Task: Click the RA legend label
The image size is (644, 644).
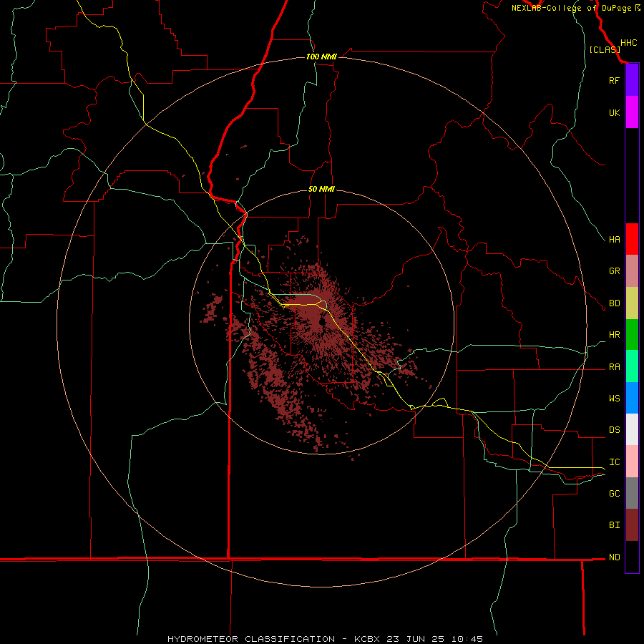Action: (x=614, y=367)
